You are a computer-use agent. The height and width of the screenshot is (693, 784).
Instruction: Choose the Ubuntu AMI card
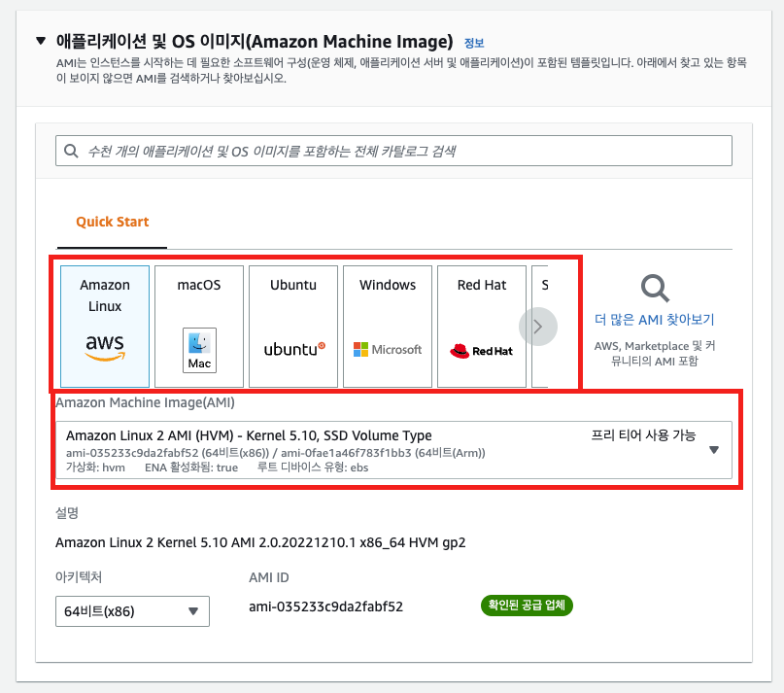293,327
